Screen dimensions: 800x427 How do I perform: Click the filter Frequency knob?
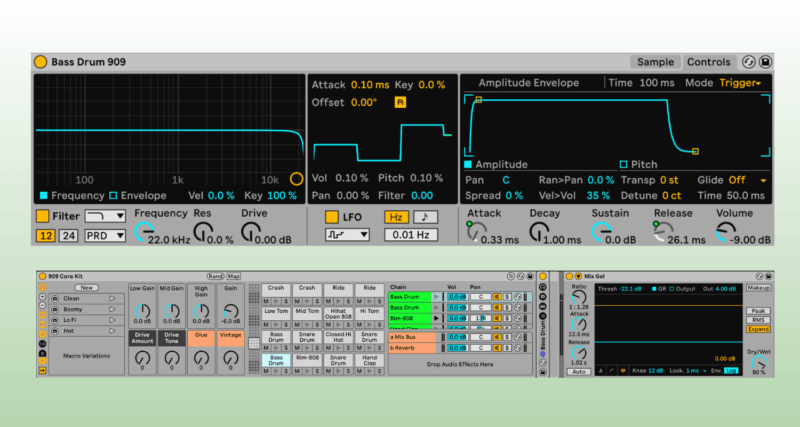(x=144, y=232)
